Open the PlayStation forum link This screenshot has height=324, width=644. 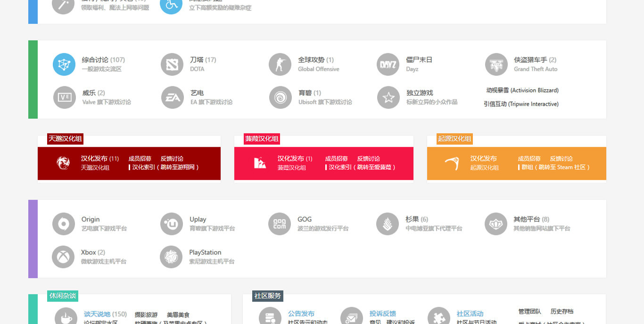click(x=205, y=252)
